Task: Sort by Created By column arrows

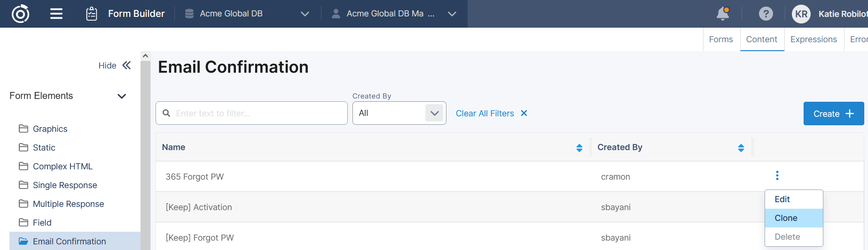Action: click(741, 148)
